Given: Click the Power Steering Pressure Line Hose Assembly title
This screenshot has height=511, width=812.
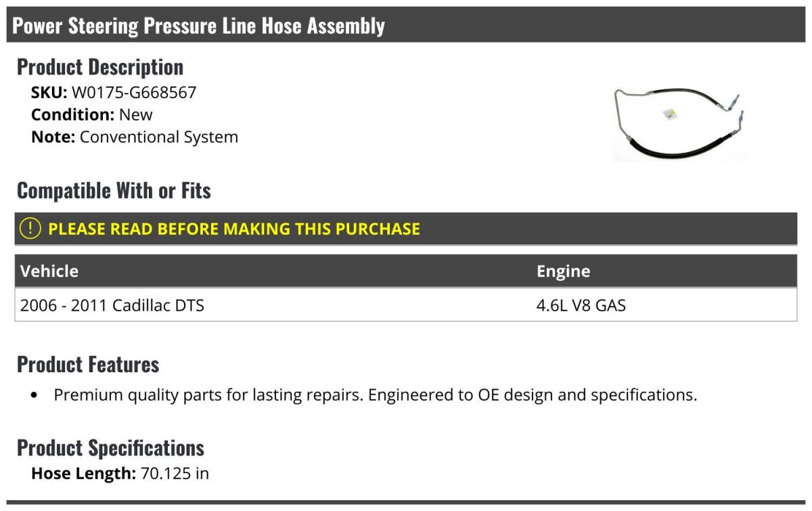Looking at the screenshot, I should tap(199, 26).
